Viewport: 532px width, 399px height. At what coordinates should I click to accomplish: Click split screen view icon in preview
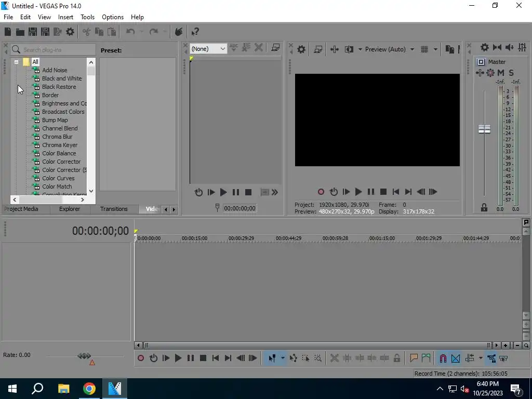(x=349, y=49)
